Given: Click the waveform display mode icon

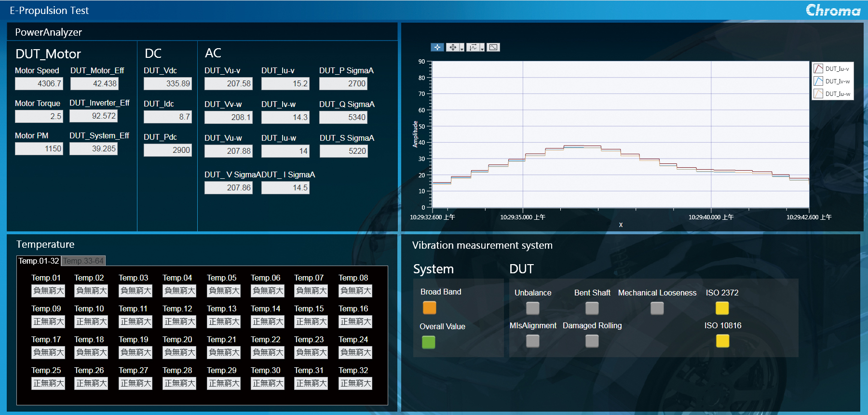Looking at the screenshot, I should pos(493,47).
